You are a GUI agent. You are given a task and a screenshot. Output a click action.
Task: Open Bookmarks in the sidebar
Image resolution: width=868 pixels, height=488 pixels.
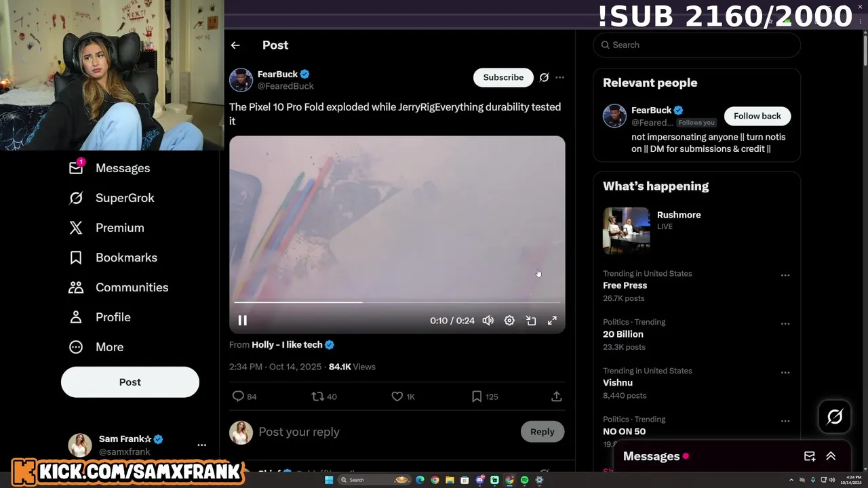click(113, 258)
